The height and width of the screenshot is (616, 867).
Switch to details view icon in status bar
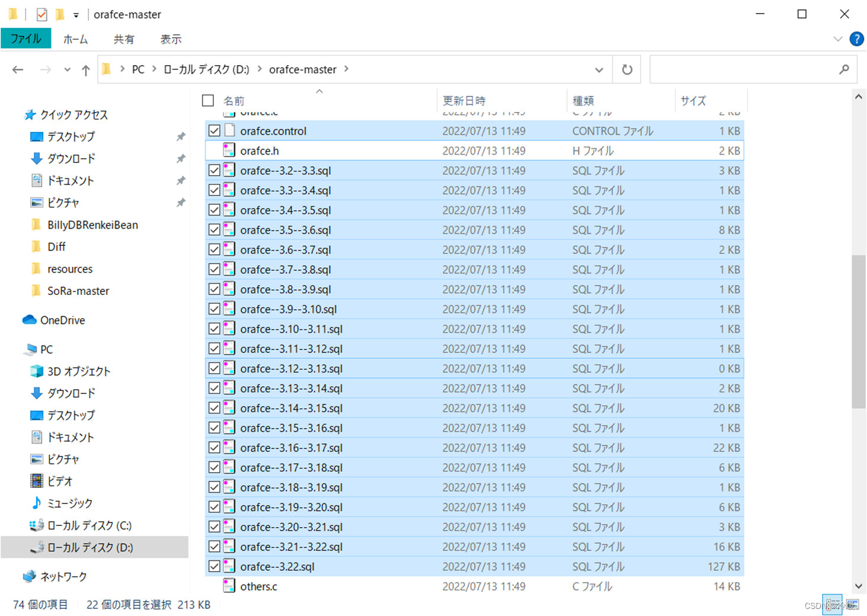point(832,604)
